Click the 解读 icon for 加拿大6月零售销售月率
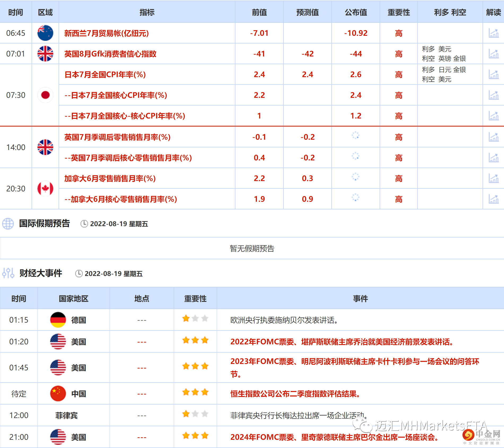504x448 pixels. tap(494, 178)
